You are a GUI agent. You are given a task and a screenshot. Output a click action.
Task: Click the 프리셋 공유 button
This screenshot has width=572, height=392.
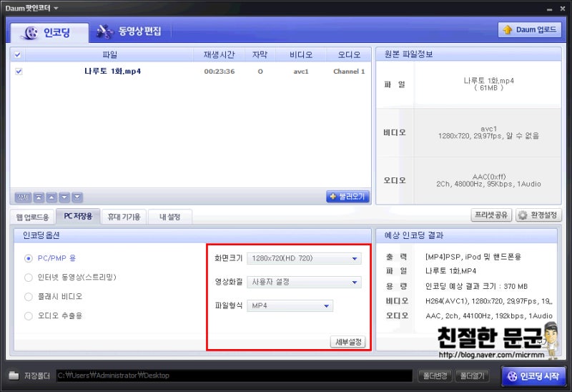point(491,215)
